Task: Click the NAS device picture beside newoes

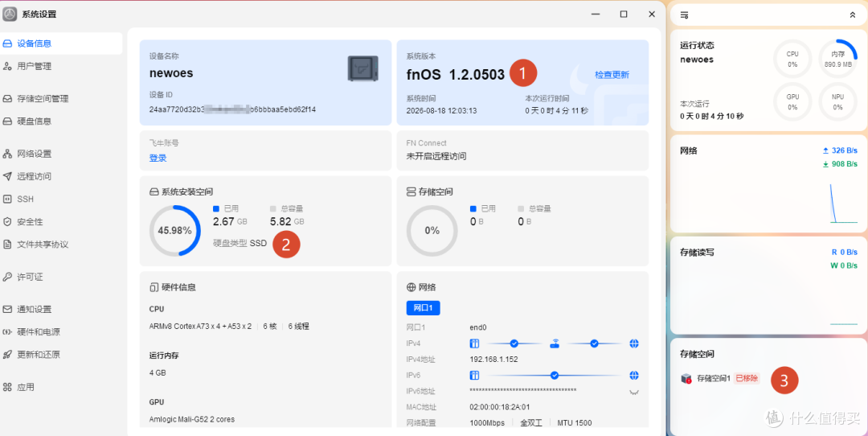Action: pyautogui.click(x=362, y=68)
